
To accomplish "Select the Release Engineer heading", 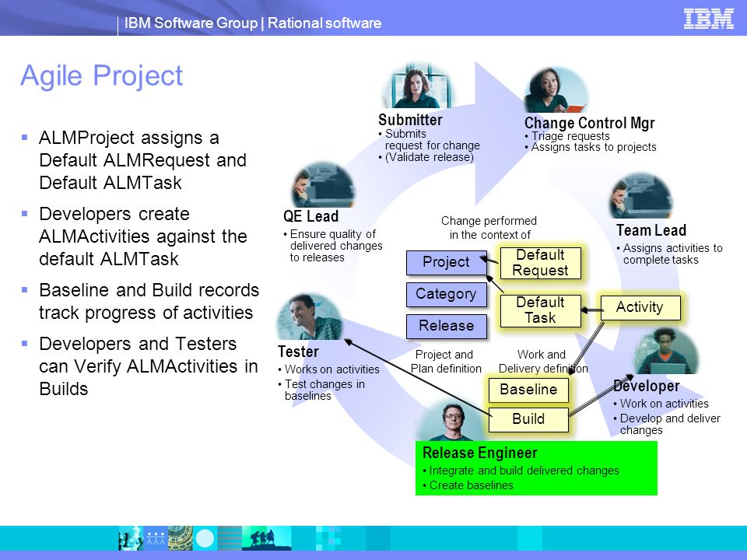I will pos(480,453).
